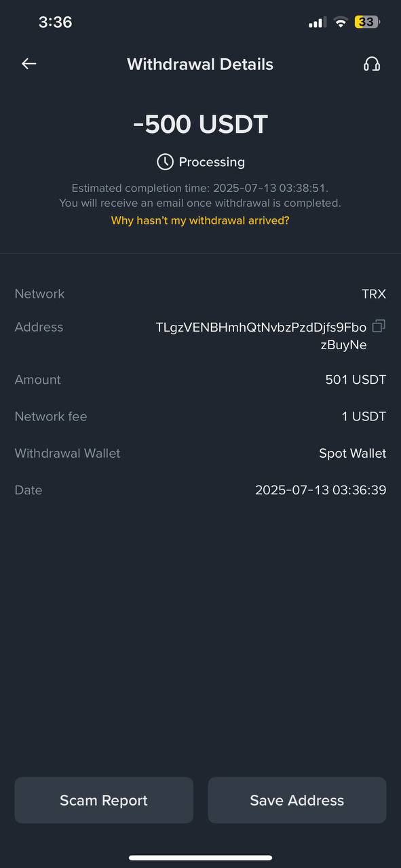Select the TLgzVENBH wallet address text
The width and height of the screenshot is (401, 868).
point(261,336)
